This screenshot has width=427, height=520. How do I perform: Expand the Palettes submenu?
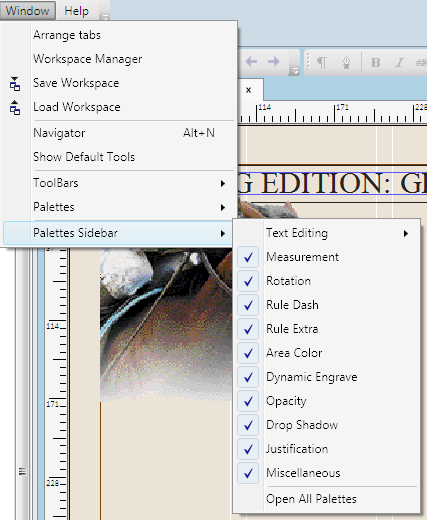(x=119, y=207)
